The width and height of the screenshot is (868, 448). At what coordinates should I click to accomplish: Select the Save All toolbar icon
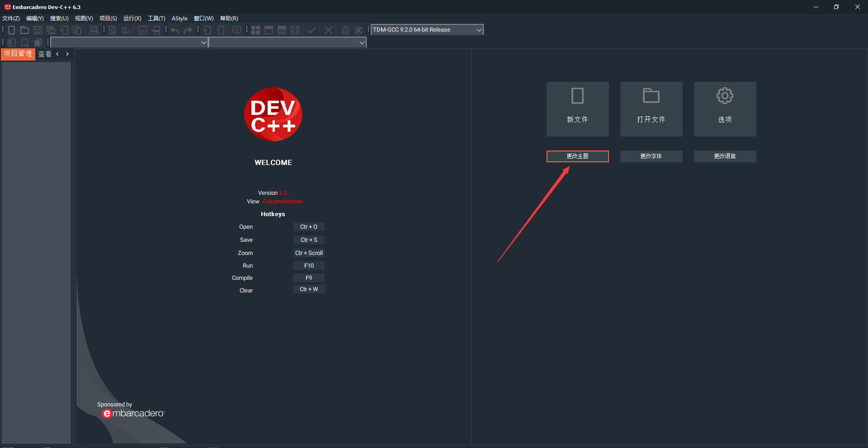pyautogui.click(x=51, y=30)
